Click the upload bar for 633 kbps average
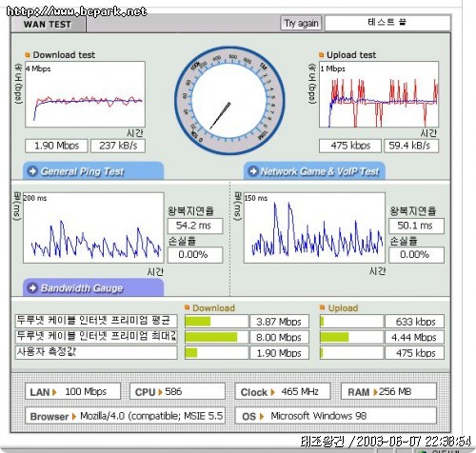Screen dimensions: 476x453 pos(351,322)
